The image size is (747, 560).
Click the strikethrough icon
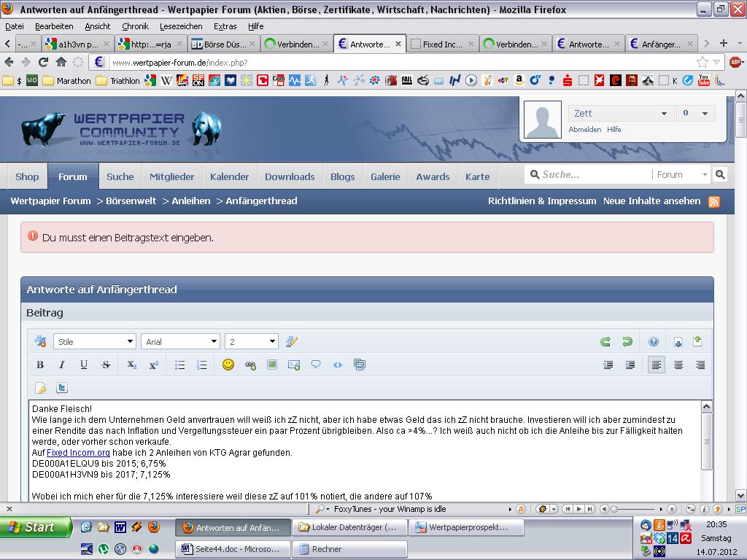pos(106,365)
